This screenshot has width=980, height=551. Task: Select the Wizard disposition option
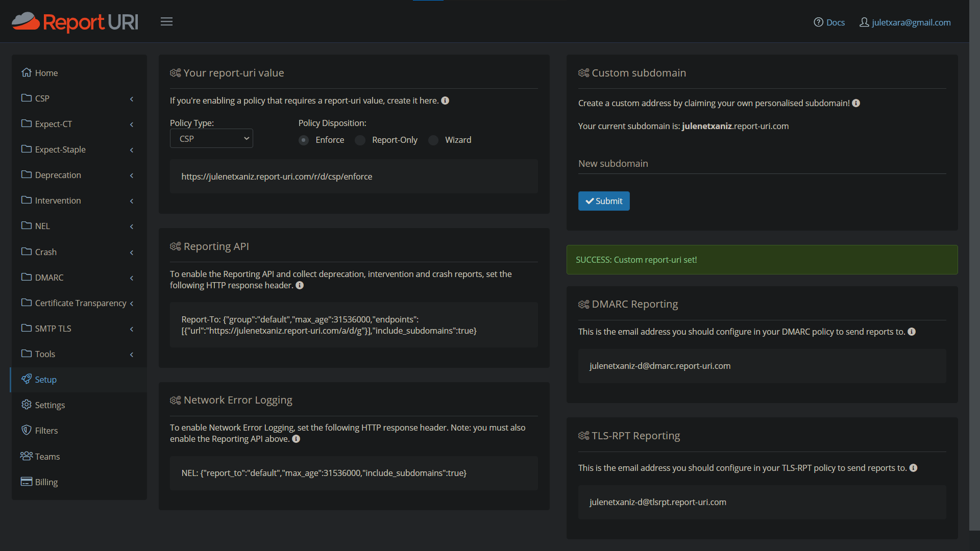[433, 140]
